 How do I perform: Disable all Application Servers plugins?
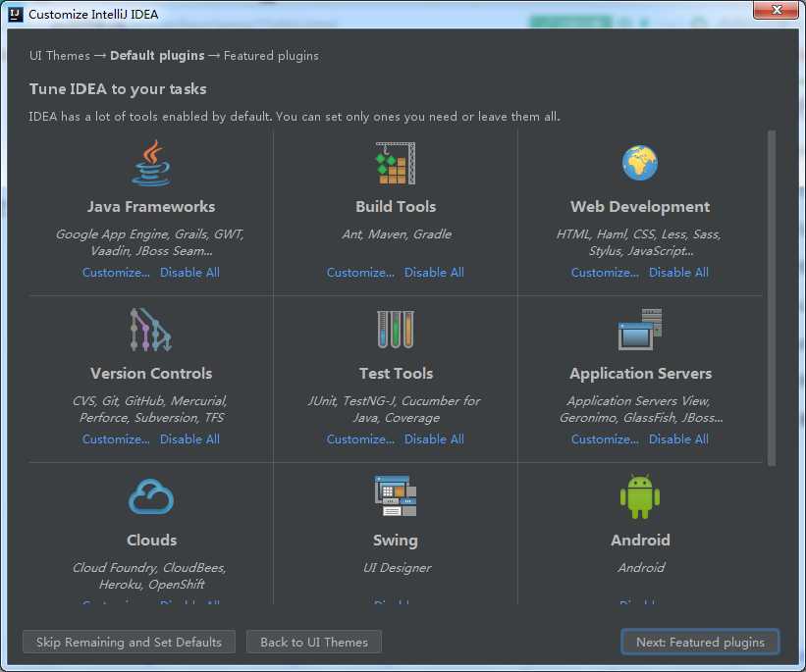(678, 439)
